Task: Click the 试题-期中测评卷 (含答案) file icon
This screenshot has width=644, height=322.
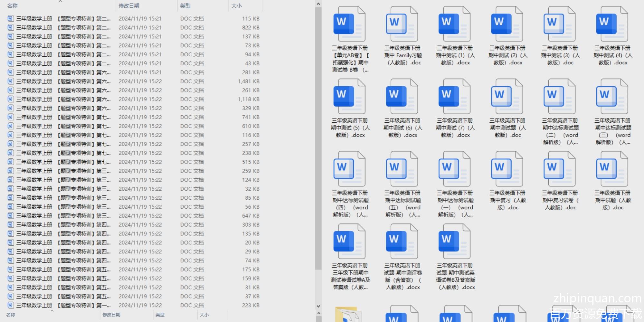Action: 402,241
